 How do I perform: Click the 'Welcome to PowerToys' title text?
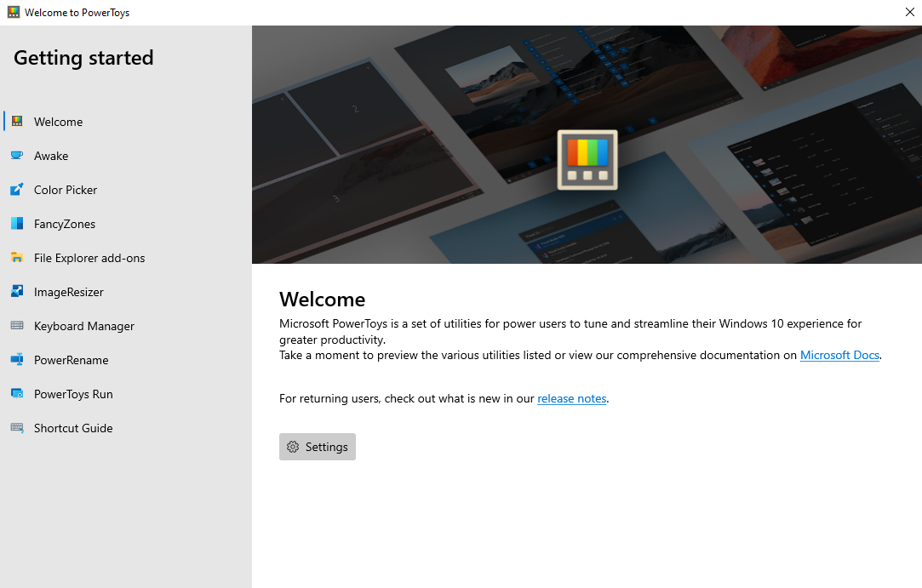point(77,13)
